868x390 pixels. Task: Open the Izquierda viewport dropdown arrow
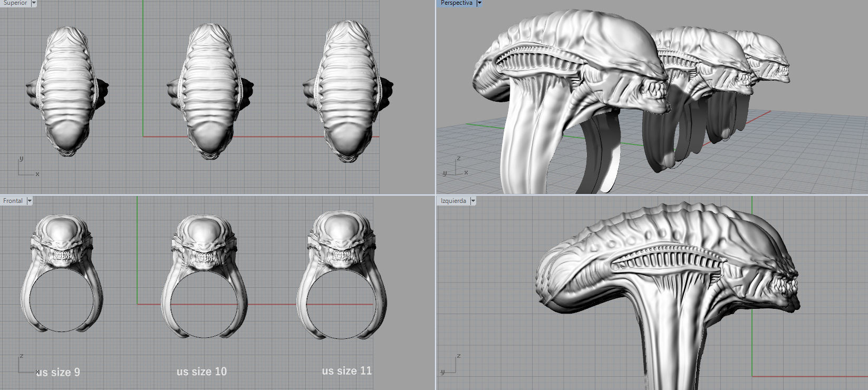pyautogui.click(x=473, y=201)
